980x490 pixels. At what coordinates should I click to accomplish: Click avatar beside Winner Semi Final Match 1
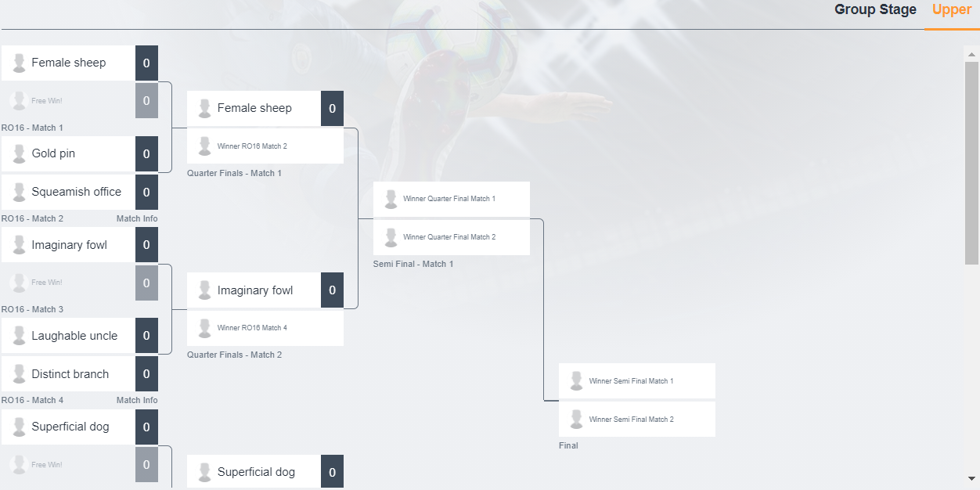point(577,381)
